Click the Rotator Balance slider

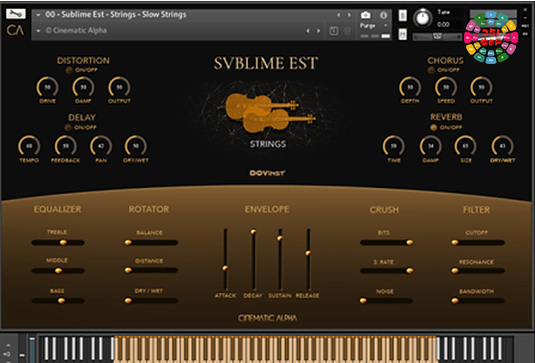click(151, 243)
